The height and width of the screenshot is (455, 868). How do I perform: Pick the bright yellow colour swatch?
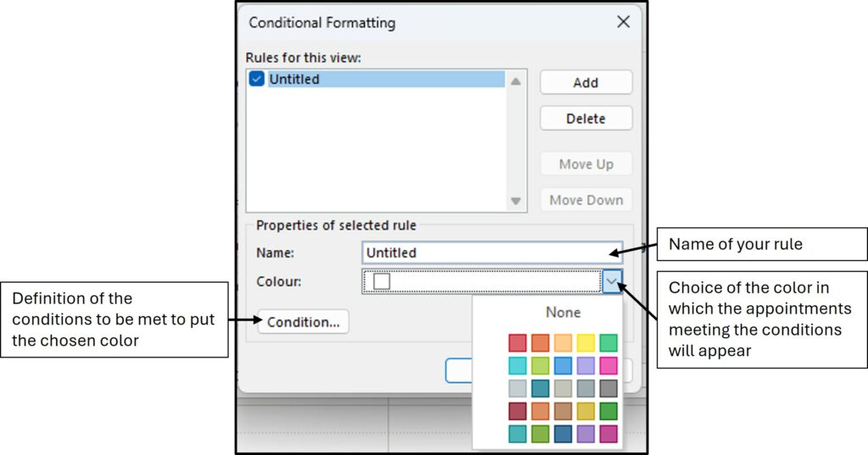tap(586, 343)
